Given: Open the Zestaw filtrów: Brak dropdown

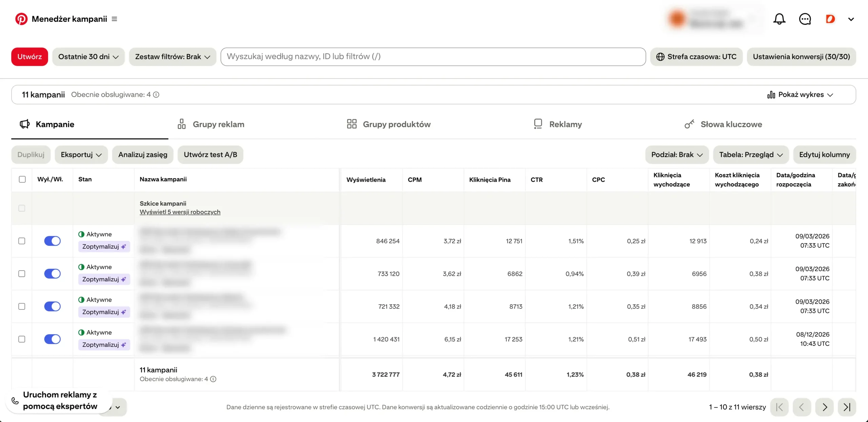Looking at the screenshot, I should click(x=173, y=57).
